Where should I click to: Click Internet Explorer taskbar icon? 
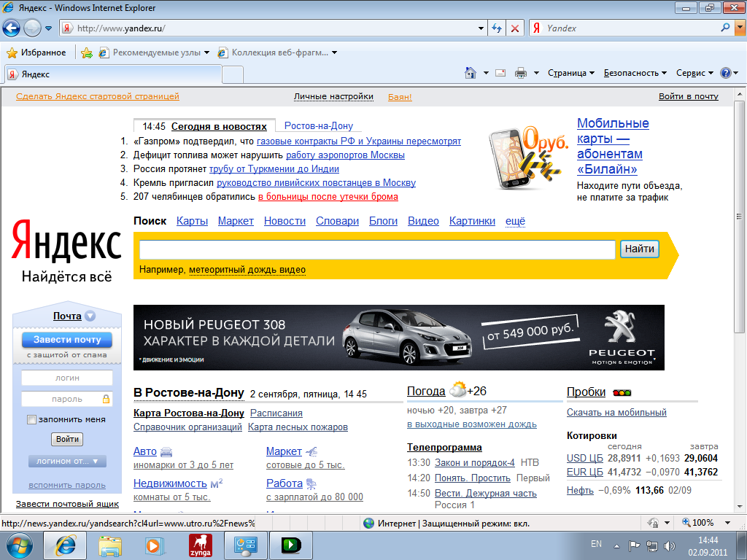(x=65, y=545)
